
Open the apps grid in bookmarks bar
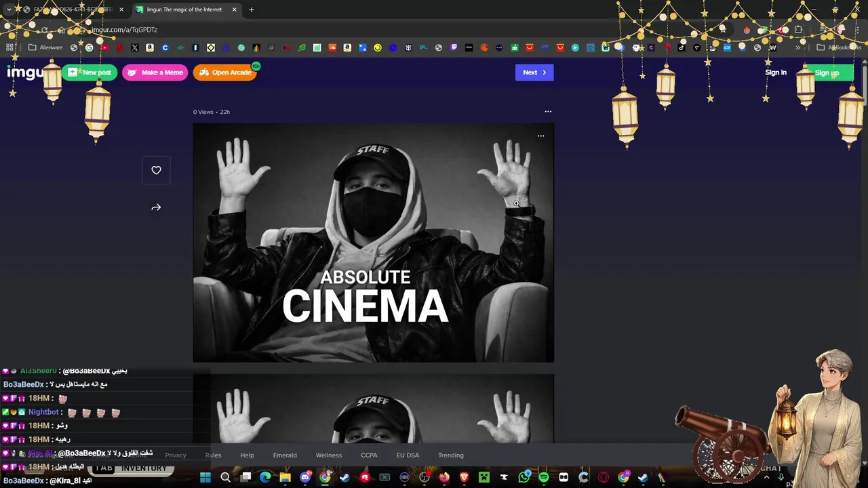coord(10,47)
